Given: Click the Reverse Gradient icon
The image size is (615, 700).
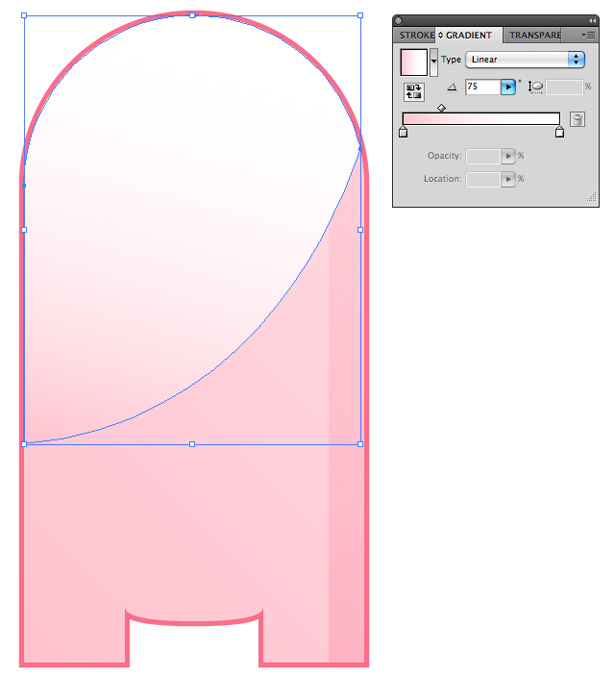Looking at the screenshot, I should (x=414, y=92).
